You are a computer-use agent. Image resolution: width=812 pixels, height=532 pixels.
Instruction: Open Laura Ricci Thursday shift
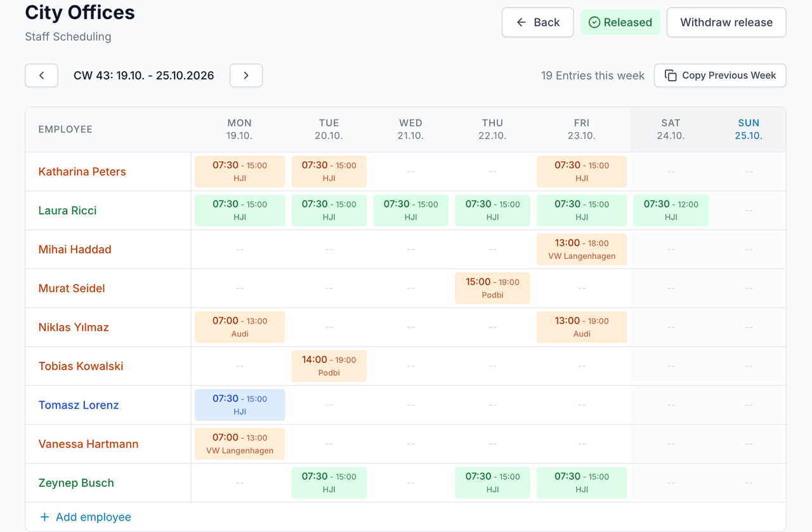point(492,210)
